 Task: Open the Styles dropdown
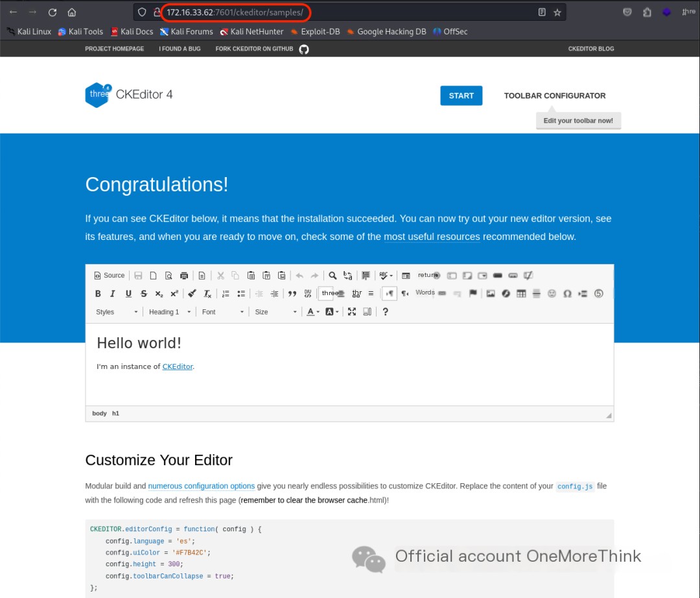117,312
